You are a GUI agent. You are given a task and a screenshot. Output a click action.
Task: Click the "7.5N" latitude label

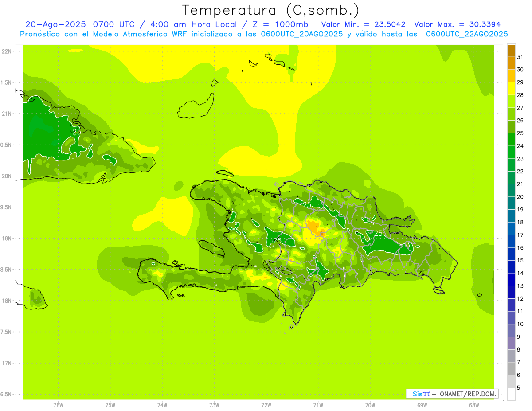click(x=6, y=332)
